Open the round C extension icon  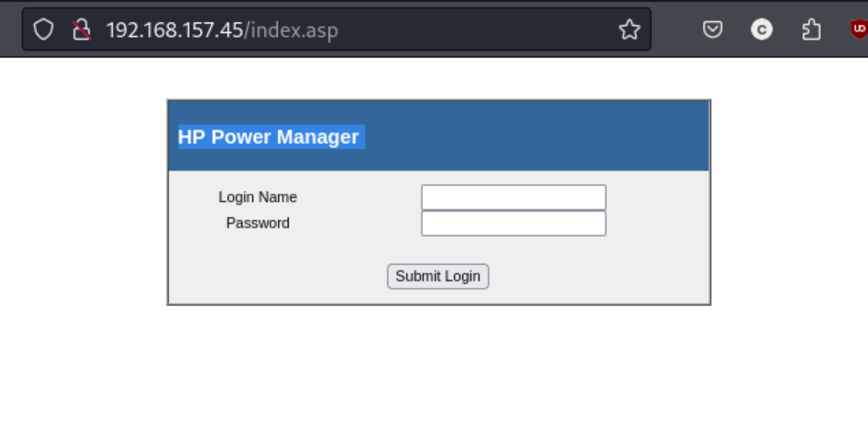click(x=762, y=29)
